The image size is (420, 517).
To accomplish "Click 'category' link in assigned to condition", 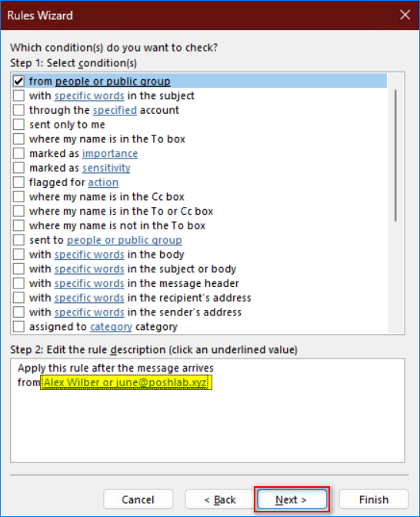I will pos(111,327).
